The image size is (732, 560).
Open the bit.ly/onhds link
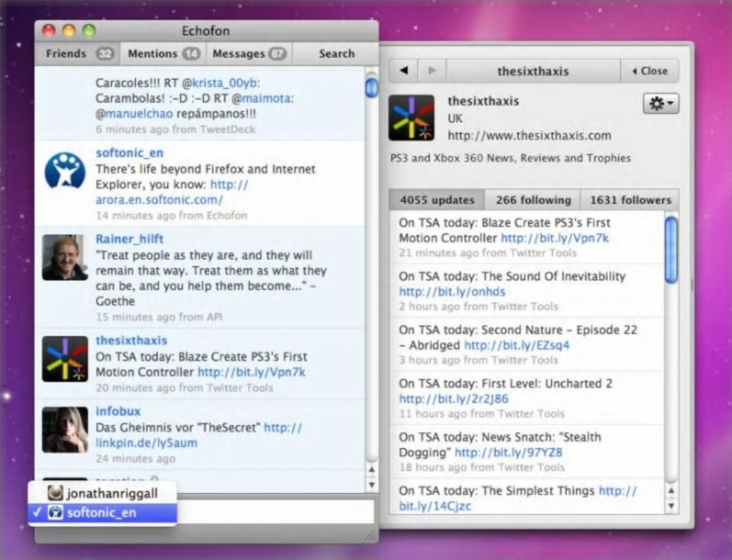pyautogui.click(x=452, y=292)
